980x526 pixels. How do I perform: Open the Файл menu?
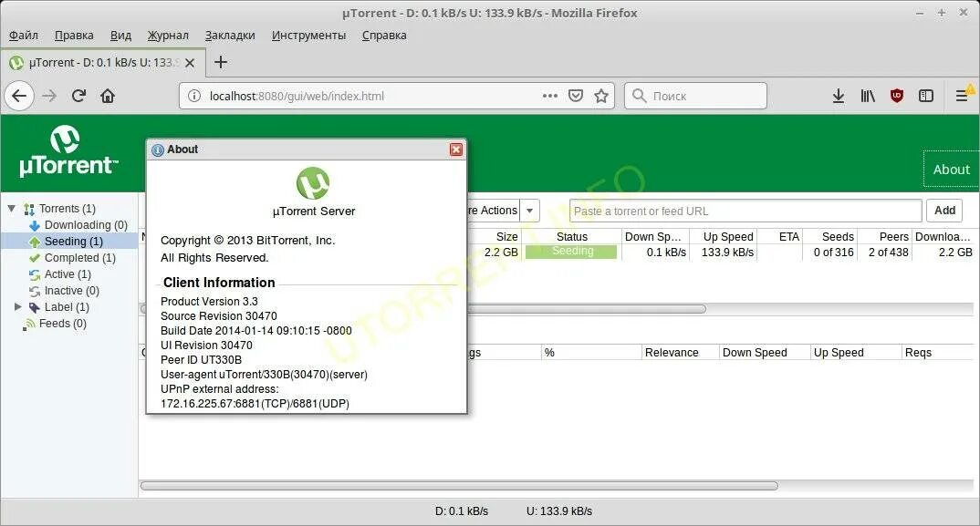click(23, 35)
